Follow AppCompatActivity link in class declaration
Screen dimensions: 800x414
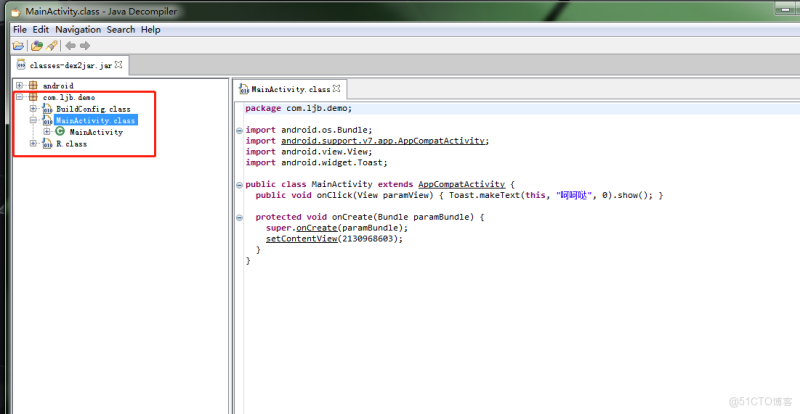tap(462, 184)
